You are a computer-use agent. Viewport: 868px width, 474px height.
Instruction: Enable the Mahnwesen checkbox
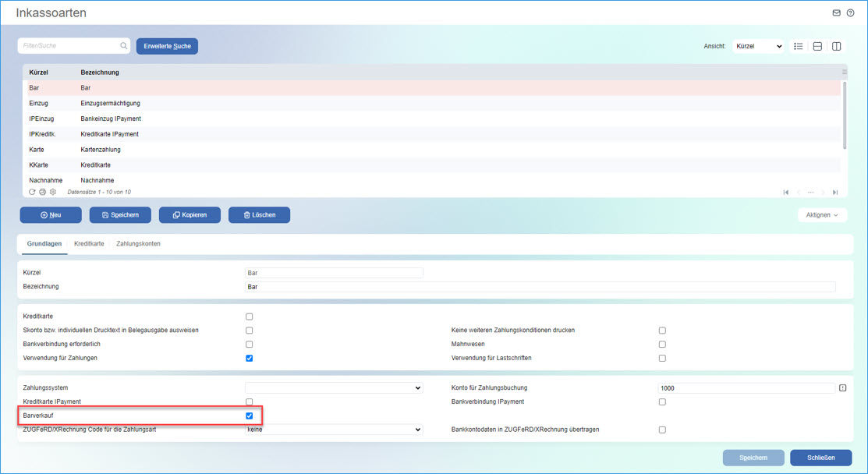point(662,343)
